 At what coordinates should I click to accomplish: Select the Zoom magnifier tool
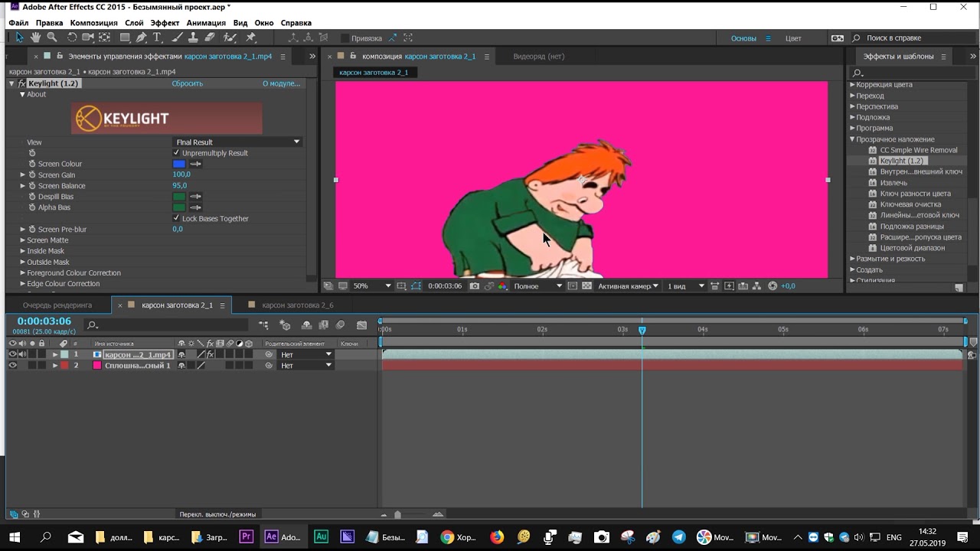(x=52, y=37)
